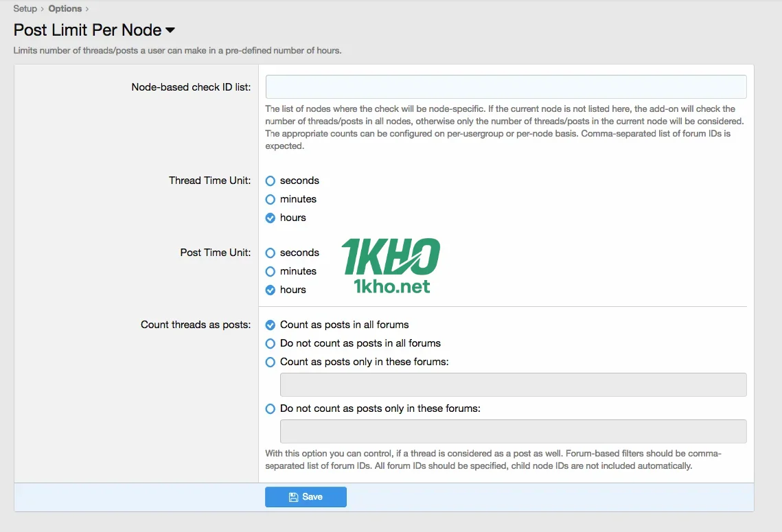Click the Setup breadcrumb link
The width and height of the screenshot is (782, 532).
tap(25, 9)
